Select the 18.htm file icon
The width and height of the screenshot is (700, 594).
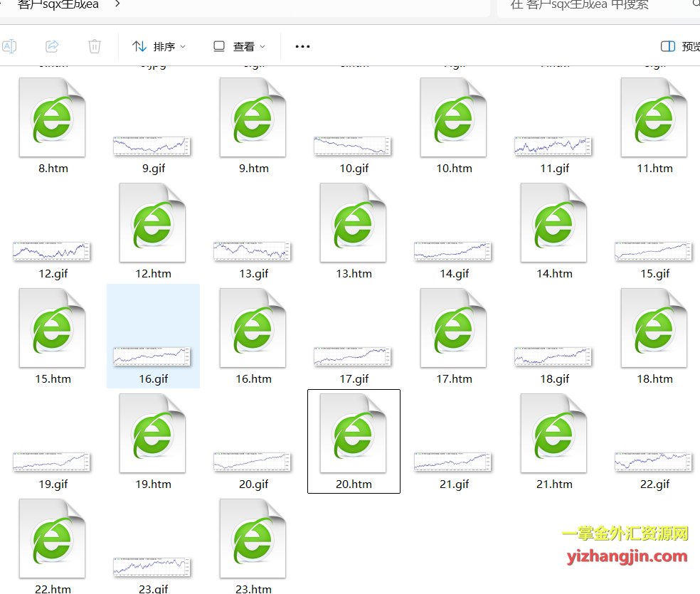coord(654,328)
